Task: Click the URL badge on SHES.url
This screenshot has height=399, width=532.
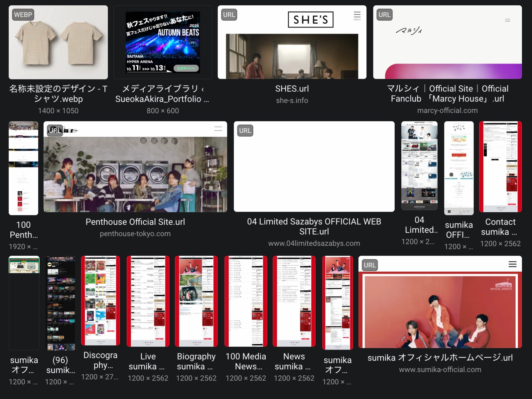Action: click(229, 15)
